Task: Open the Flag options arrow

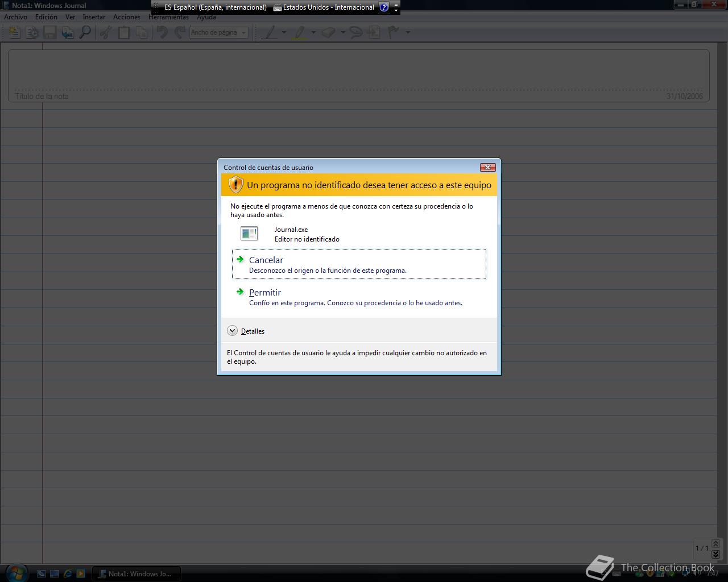Action: 408,32
